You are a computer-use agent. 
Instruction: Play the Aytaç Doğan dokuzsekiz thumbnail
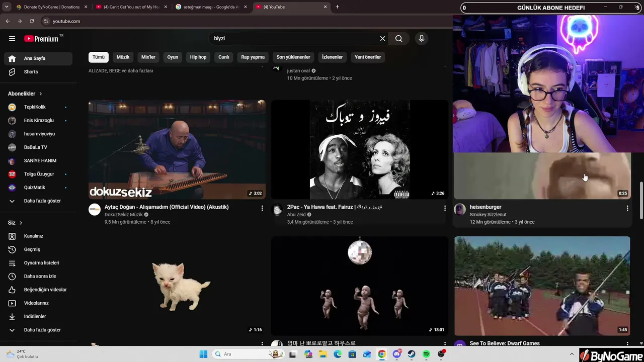[177, 149]
